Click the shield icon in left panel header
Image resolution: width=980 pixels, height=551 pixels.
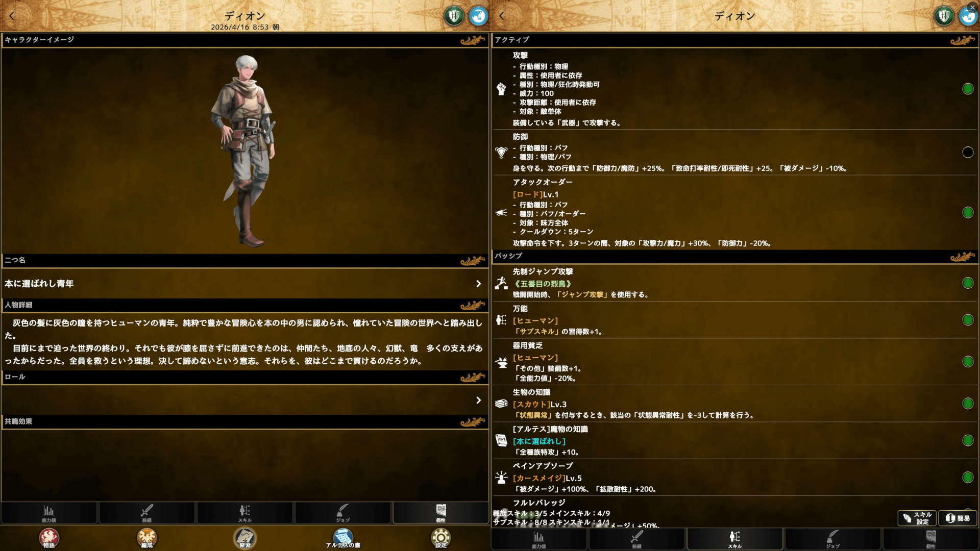coord(453,16)
